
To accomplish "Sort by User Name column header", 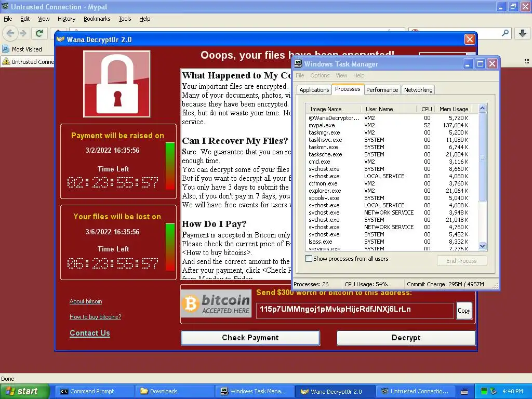I will [389, 109].
